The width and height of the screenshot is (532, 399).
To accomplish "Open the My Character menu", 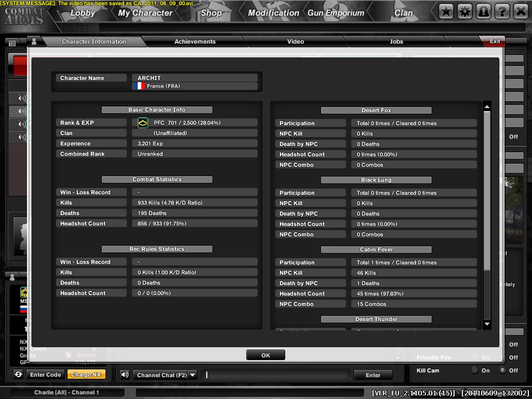I will 145,13.
